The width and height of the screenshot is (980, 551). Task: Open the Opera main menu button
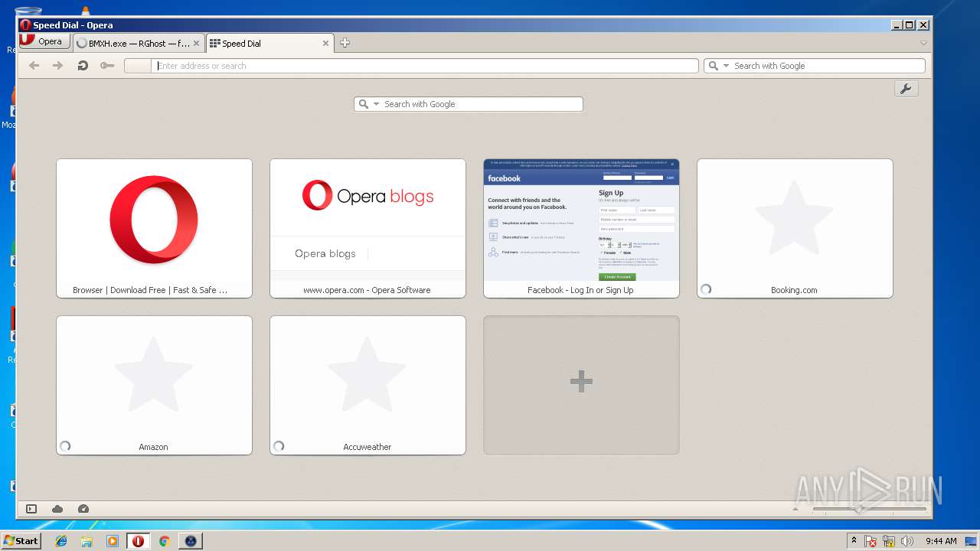pos(44,42)
